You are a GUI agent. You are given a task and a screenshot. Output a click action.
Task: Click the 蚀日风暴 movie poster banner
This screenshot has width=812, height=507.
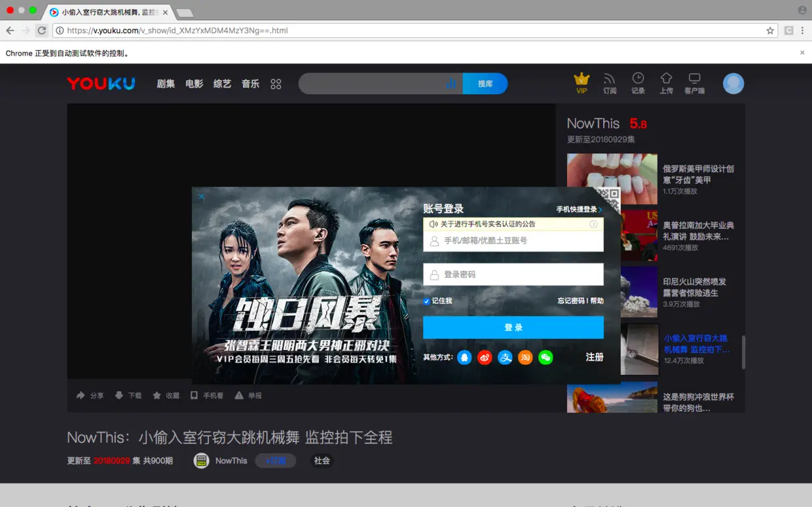point(304,286)
